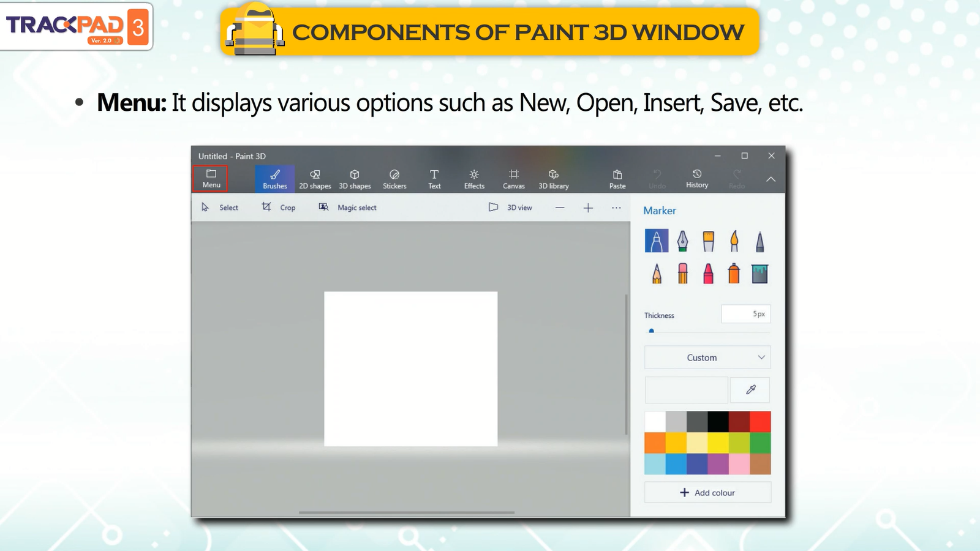The height and width of the screenshot is (551, 980).
Task: Pick the gold colour swatch
Action: 676,443
